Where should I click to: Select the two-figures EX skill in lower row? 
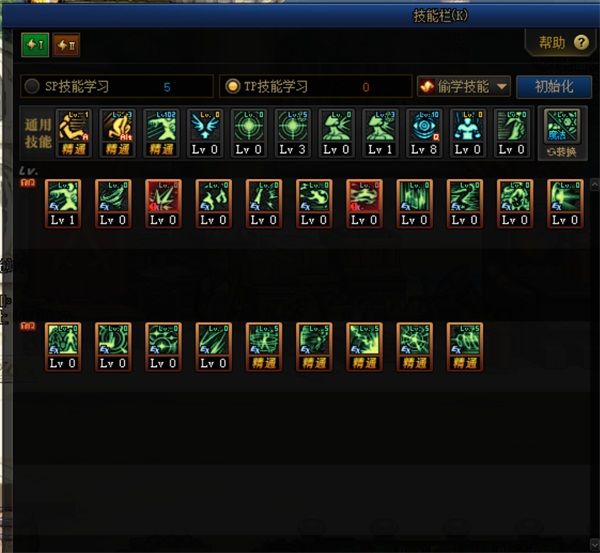tap(63, 347)
